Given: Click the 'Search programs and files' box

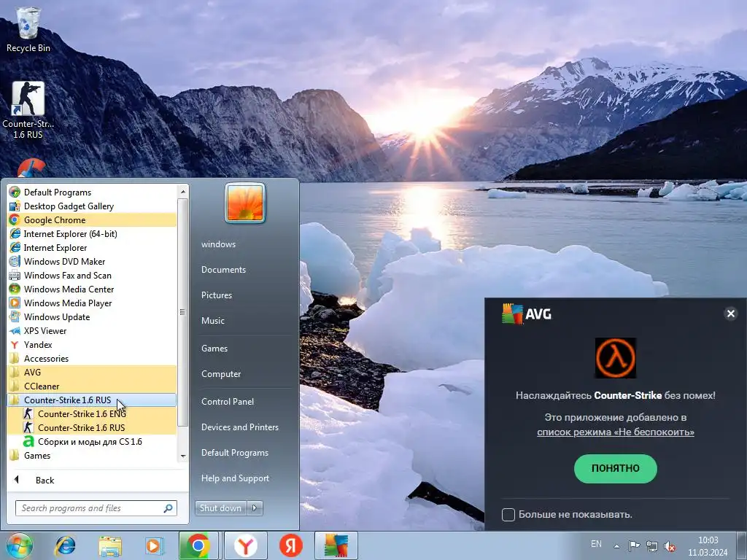Looking at the screenshot, I should point(96,508).
